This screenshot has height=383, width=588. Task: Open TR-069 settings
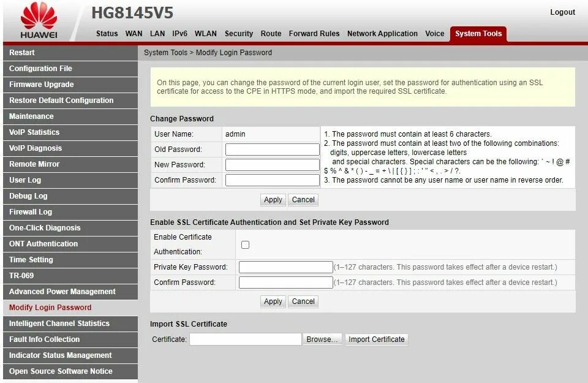pos(70,276)
